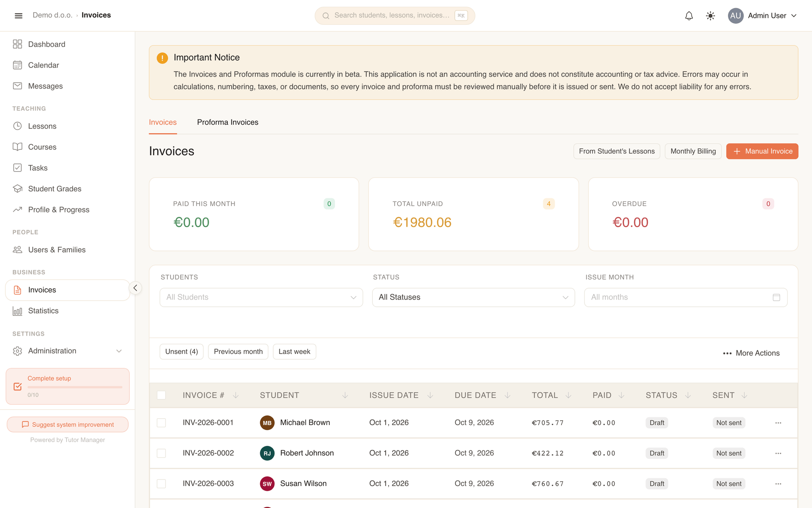This screenshot has width=812, height=508.
Task: Open the Admin User account dropdown
Action: pyautogui.click(x=763, y=15)
